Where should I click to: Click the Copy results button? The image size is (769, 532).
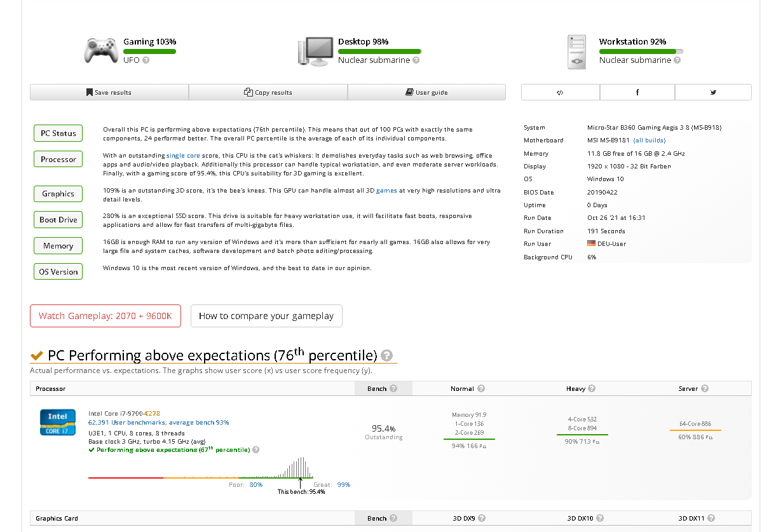268,92
